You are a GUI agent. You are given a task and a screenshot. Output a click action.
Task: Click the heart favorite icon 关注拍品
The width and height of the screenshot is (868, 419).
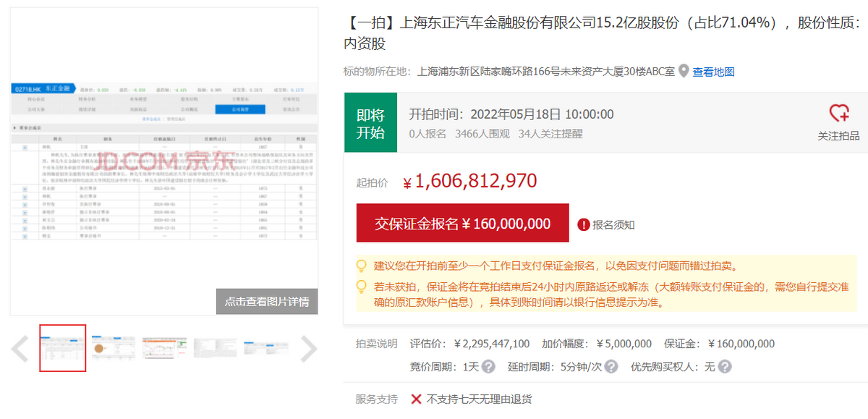(838, 114)
